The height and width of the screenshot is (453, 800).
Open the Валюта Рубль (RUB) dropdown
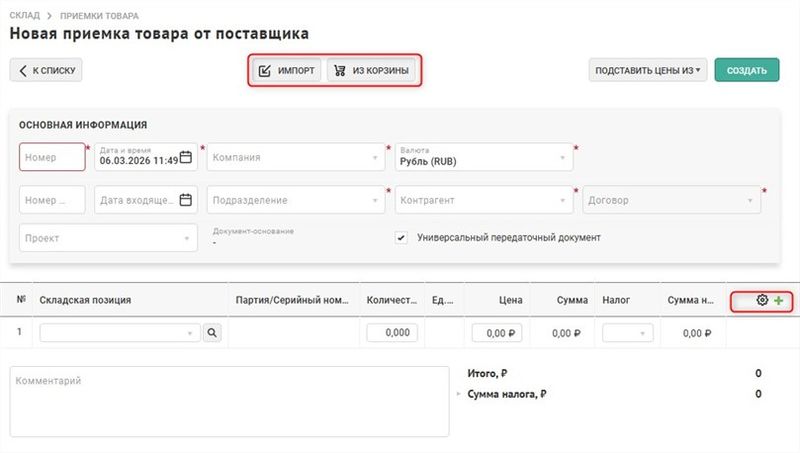[484, 157]
